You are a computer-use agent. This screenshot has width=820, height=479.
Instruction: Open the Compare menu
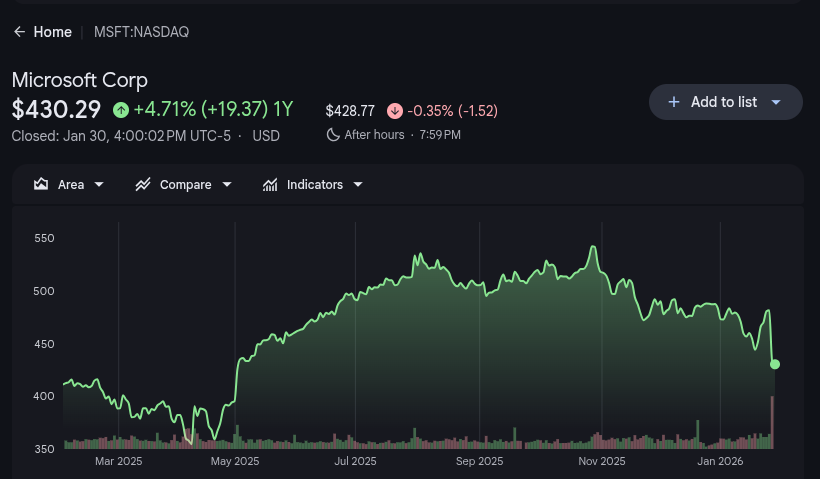[x=184, y=185]
